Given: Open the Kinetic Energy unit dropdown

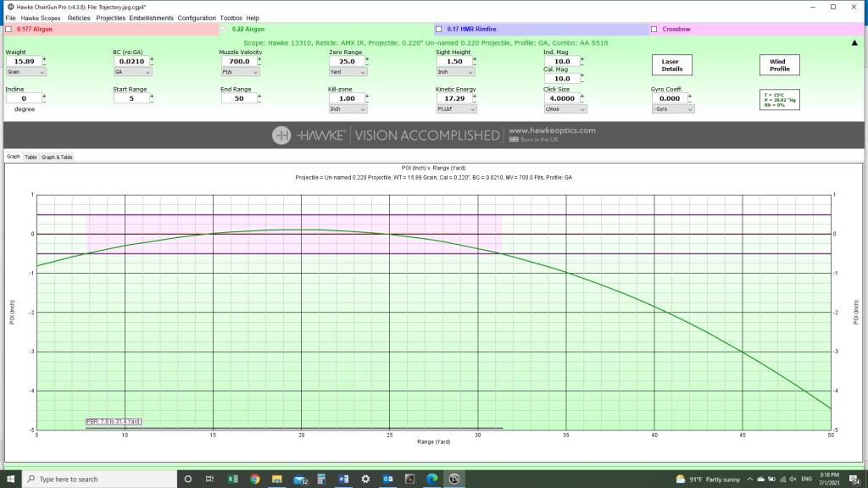Looking at the screenshot, I should coord(456,109).
